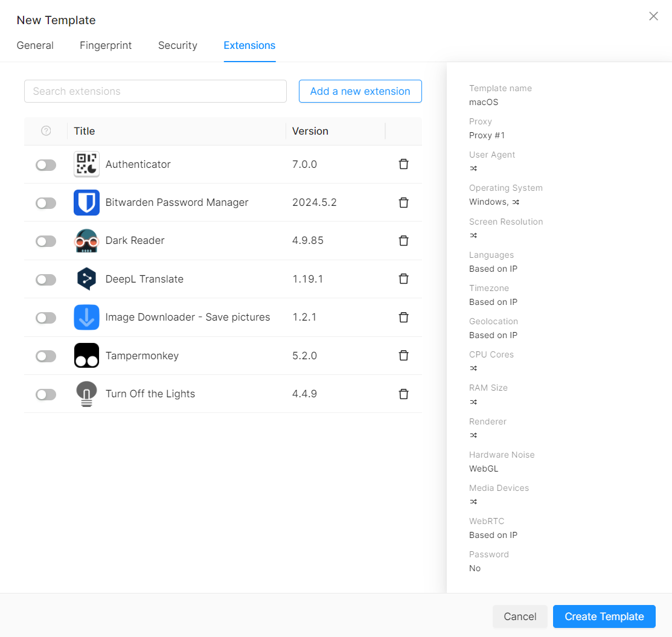Click Based on IP under Timezone
672x637 pixels.
(493, 302)
